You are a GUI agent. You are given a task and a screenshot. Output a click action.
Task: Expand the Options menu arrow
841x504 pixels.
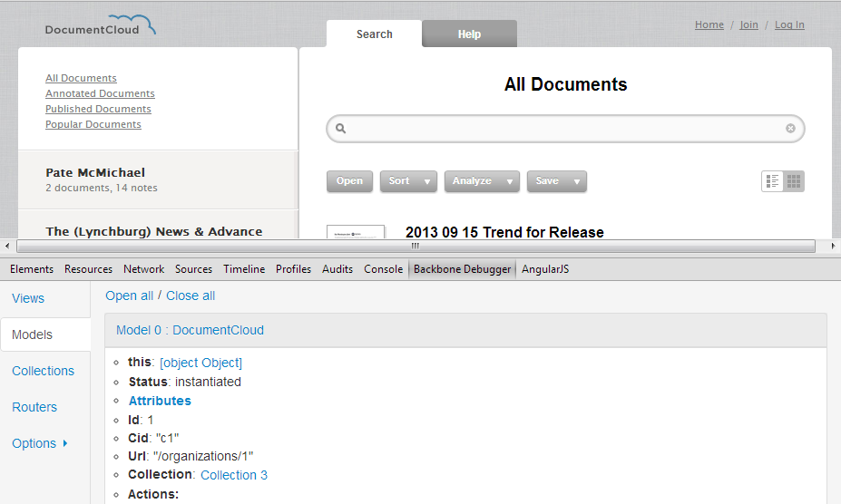(x=65, y=443)
